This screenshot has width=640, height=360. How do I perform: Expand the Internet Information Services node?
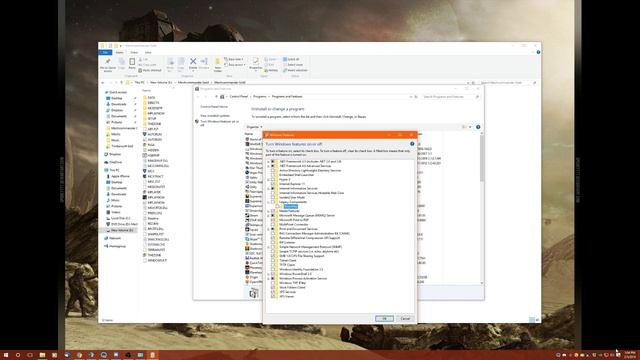coord(268,189)
